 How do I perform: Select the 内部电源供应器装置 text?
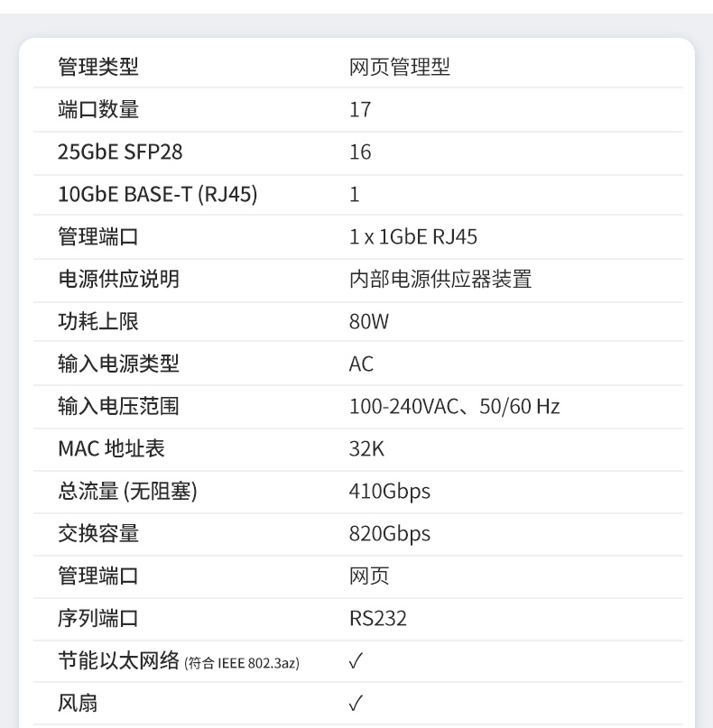tap(440, 279)
